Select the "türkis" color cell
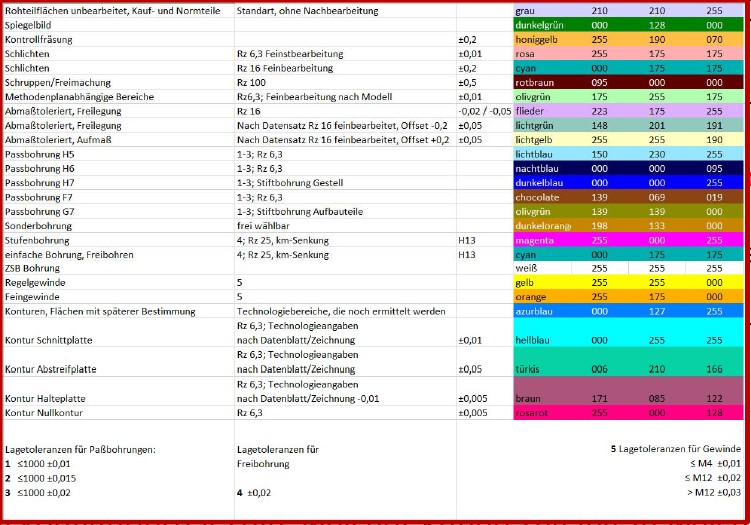 pos(542,362)
